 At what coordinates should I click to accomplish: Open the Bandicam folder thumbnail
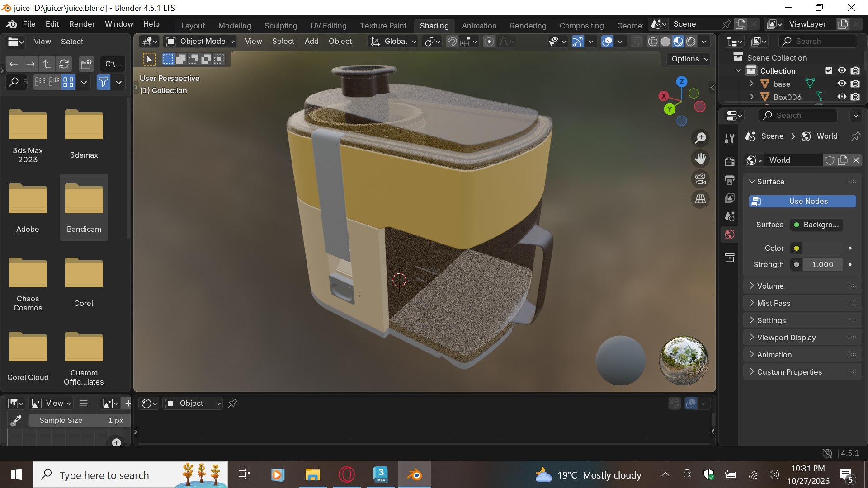tap(84, 207)
